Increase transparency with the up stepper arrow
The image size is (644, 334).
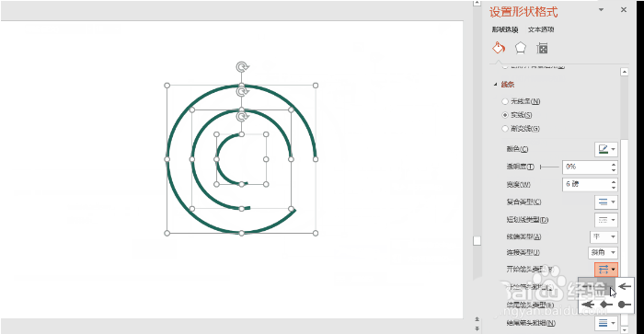click(x=614, y=164)
